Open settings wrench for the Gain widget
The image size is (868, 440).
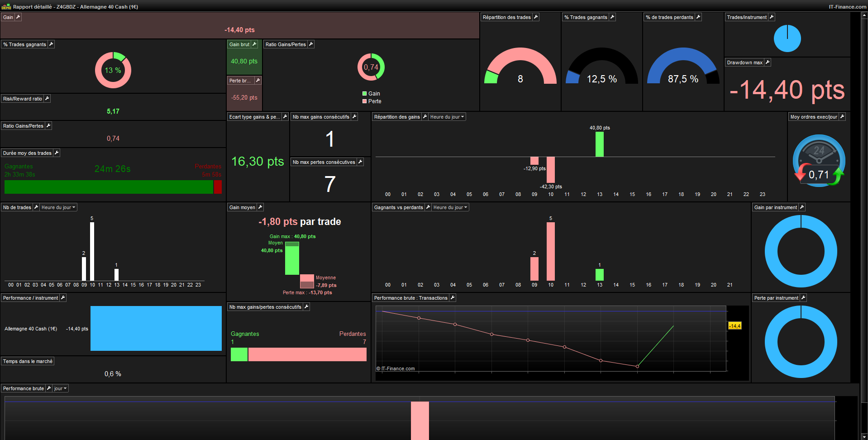18,17
